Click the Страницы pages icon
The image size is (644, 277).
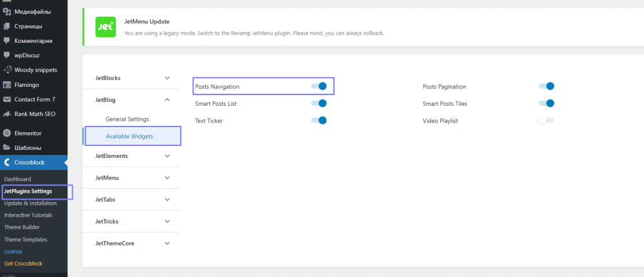click(6, 26)
